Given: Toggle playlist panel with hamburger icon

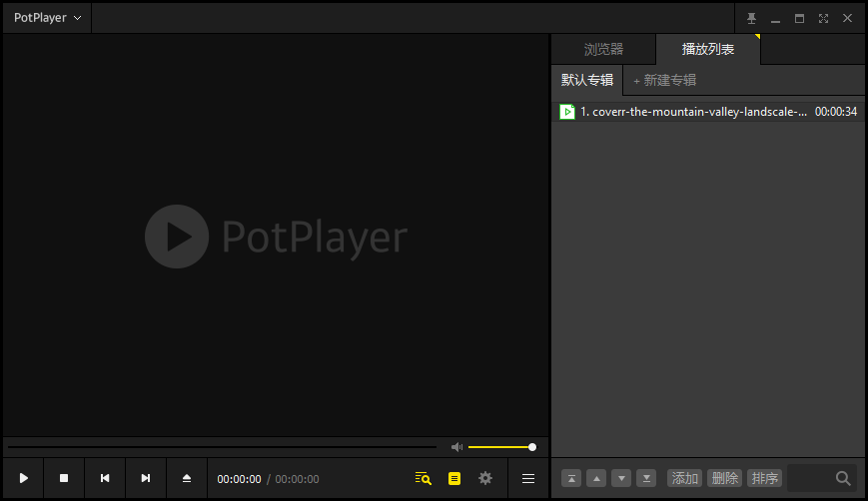Looking at the screenshot, I should pyautogui.click(x=528, y=479).
